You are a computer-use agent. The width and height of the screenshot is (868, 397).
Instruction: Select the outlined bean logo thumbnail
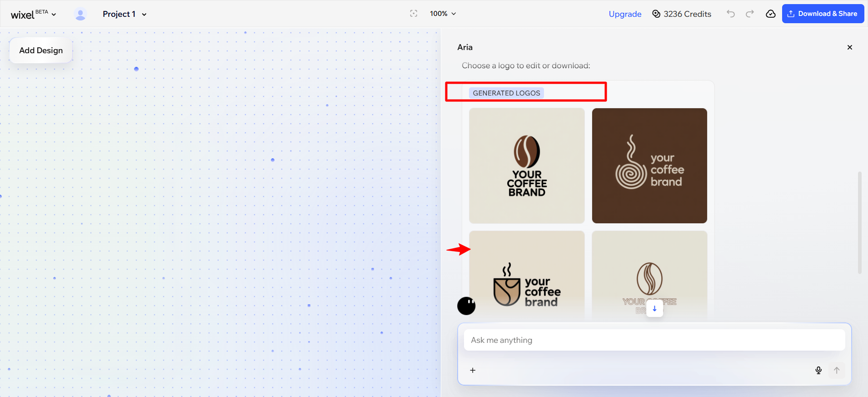click(x=649, y=274)
